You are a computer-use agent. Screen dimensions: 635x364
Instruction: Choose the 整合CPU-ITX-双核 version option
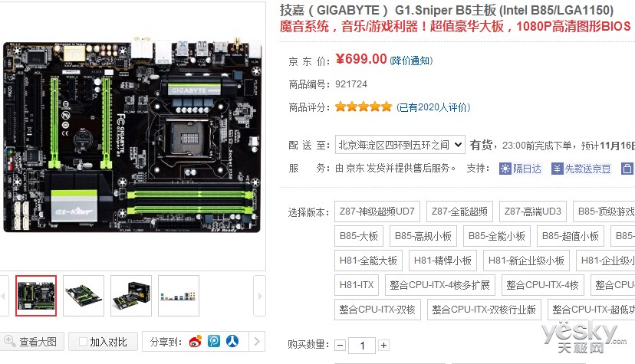click(377, 310)
